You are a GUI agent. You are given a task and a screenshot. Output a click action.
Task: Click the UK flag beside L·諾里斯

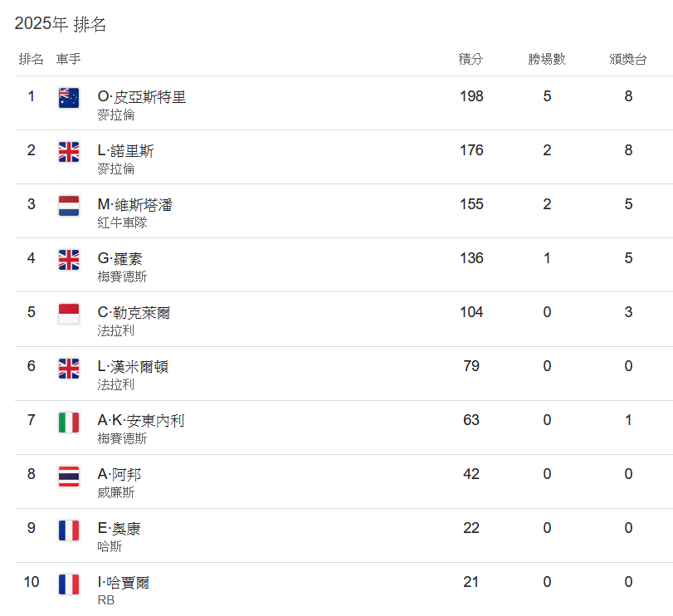[x=69, y=152]
